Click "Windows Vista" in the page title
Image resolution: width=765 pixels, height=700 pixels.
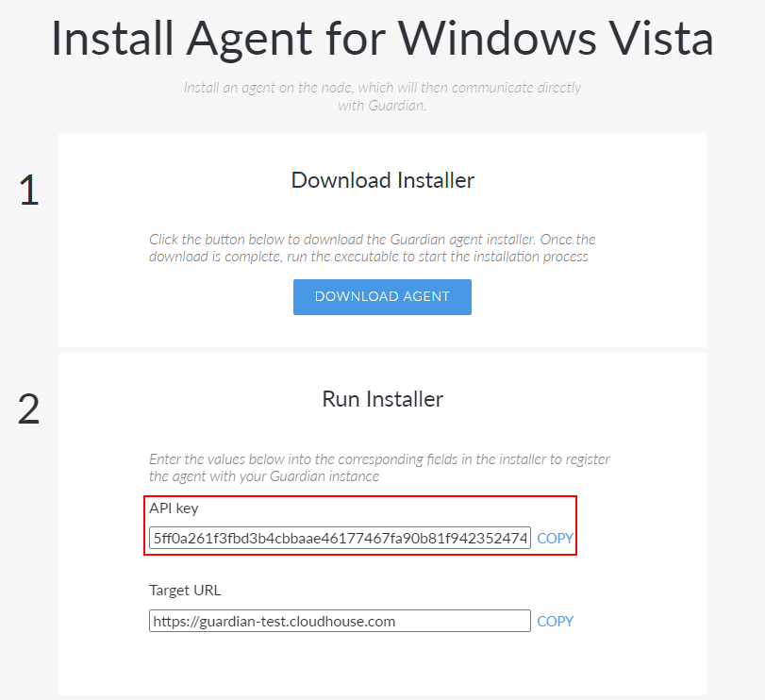click(555, 39)
